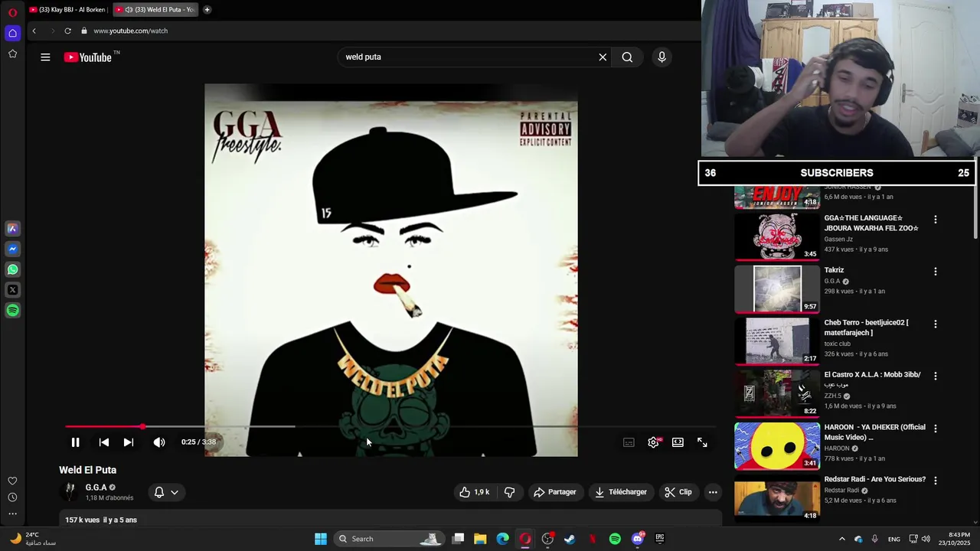Open Redstar Radi - Are You Serious? title
The image size is (980, 551).
tap(874, 479)
